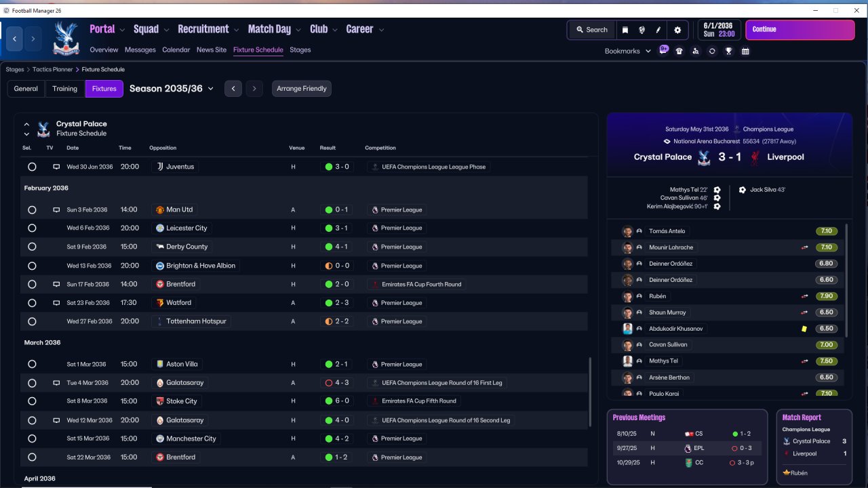Click the yellow card icon for Abdukodir Khusanov

pyautogui.click(x=804, y=329)
